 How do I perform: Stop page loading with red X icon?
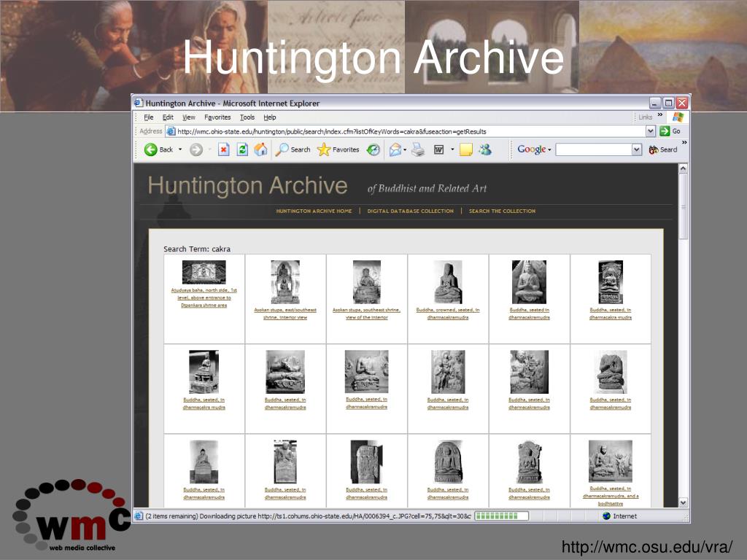pyautogui.click(x=223, y=149)
